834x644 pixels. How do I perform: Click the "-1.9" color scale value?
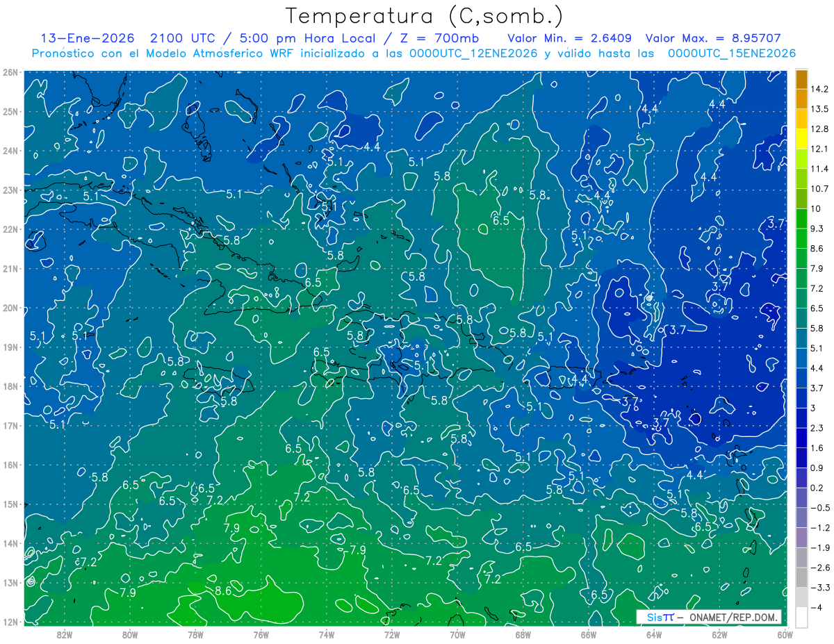tap(820, 548)
